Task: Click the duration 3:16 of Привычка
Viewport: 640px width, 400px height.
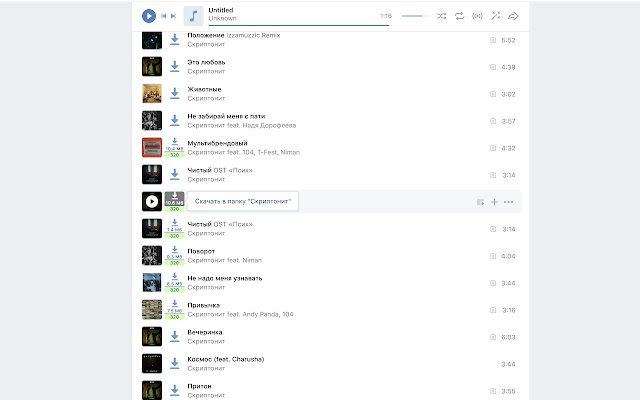Action: 508,310
